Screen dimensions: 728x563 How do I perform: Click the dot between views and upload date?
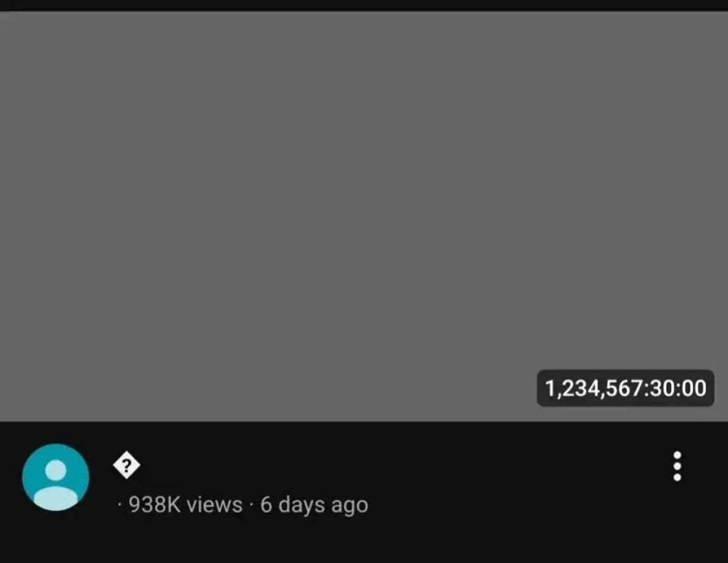click(251, 505)
